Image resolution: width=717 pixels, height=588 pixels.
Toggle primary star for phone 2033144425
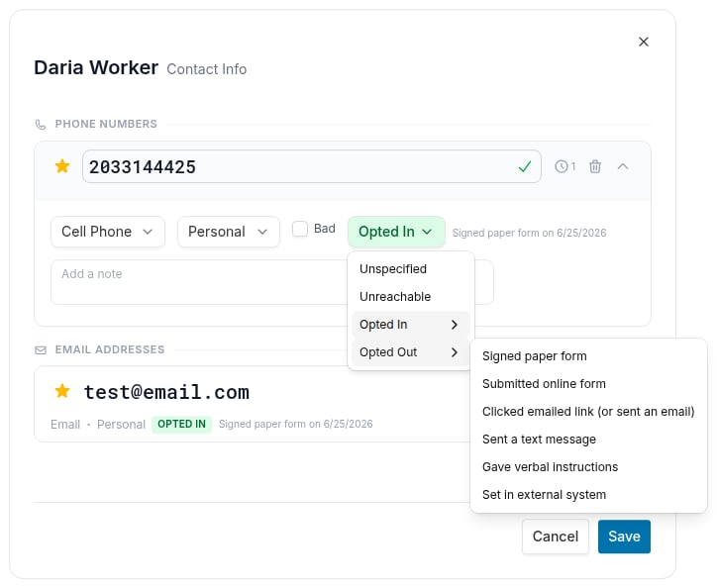[62, 166]
